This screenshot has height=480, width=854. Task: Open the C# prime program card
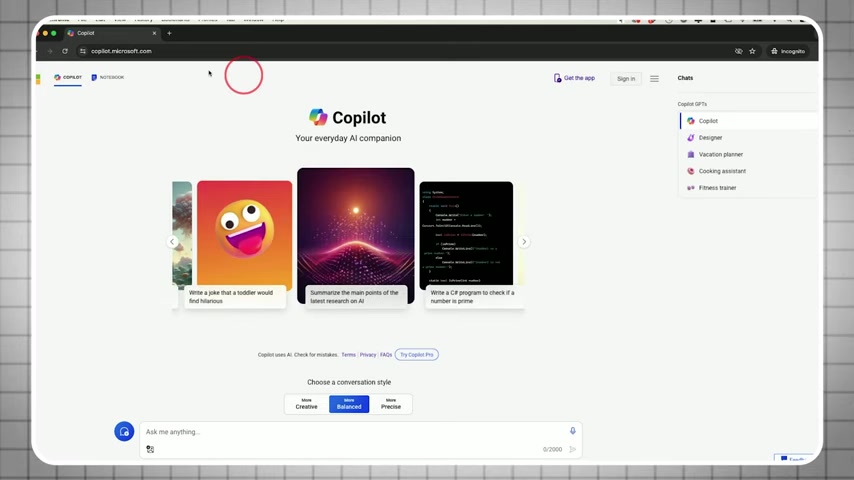[466, 234]
